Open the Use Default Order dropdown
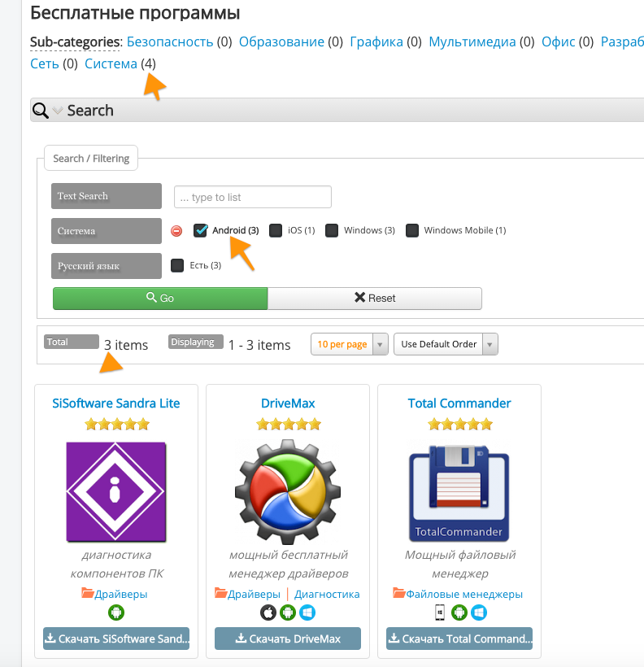644x667 pixels. [446, 344]
